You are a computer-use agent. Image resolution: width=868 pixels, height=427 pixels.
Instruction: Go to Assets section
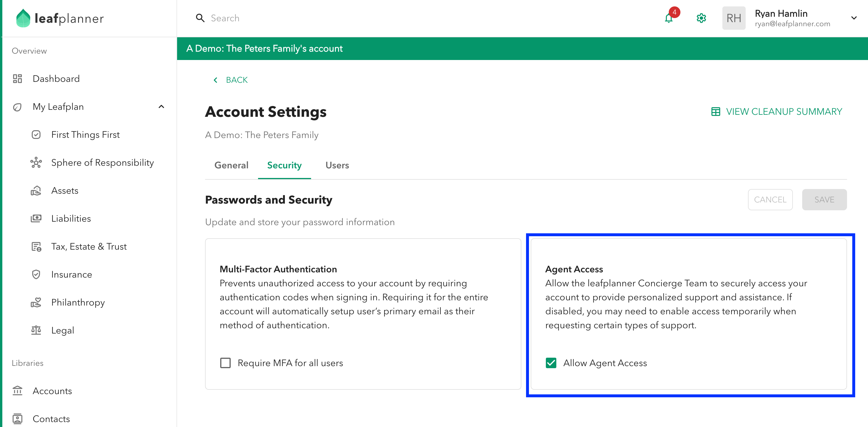[65, 191]
